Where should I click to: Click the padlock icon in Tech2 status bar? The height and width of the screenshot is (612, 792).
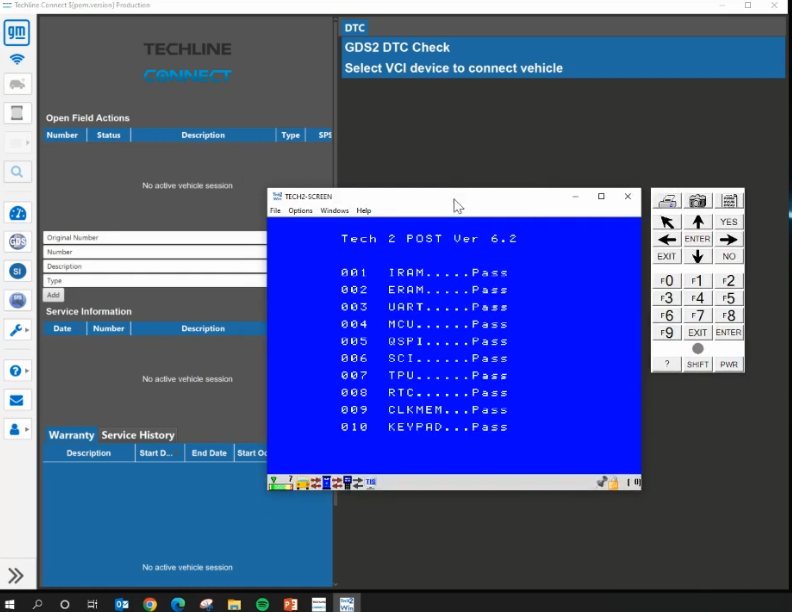(613, 483)
